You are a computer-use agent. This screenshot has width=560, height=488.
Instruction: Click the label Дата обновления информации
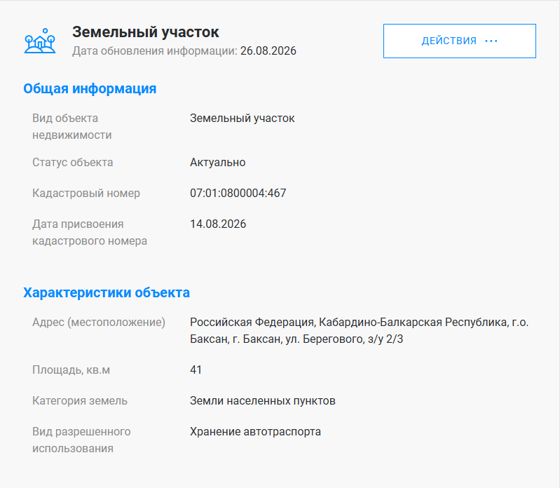155,51
